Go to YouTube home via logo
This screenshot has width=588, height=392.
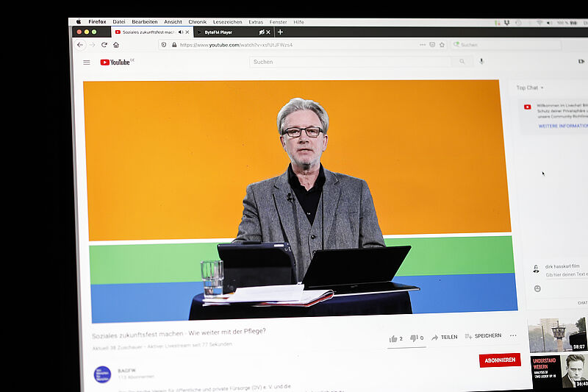coord(117,62)
